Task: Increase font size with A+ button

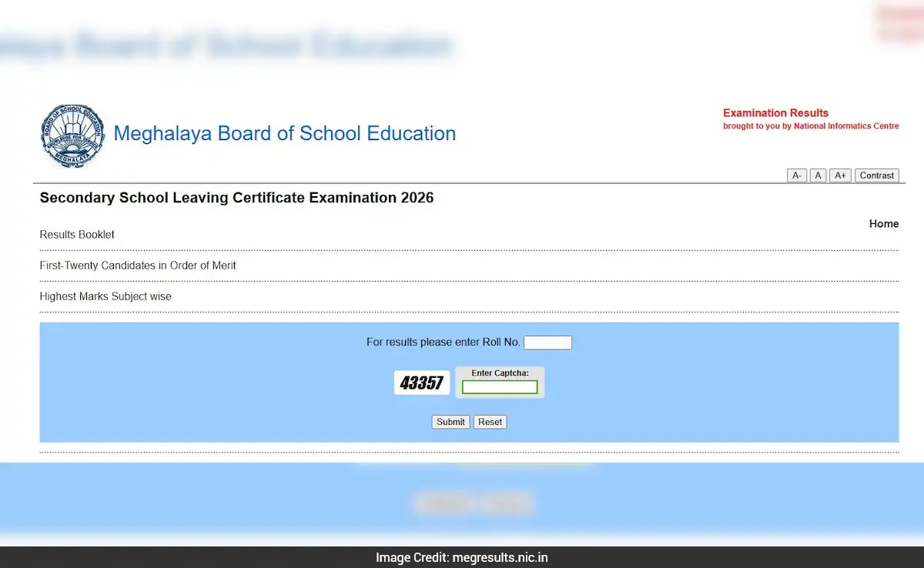Action: point(839,175)
